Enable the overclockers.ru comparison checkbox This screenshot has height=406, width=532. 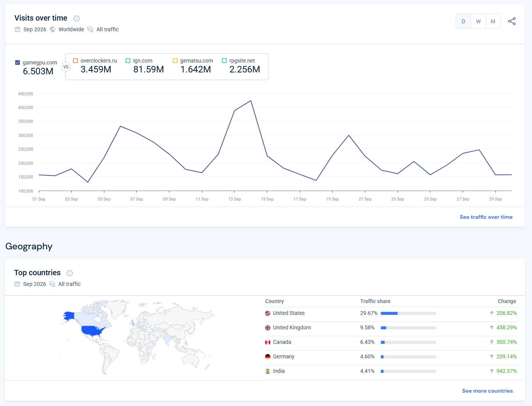(75, 61)
